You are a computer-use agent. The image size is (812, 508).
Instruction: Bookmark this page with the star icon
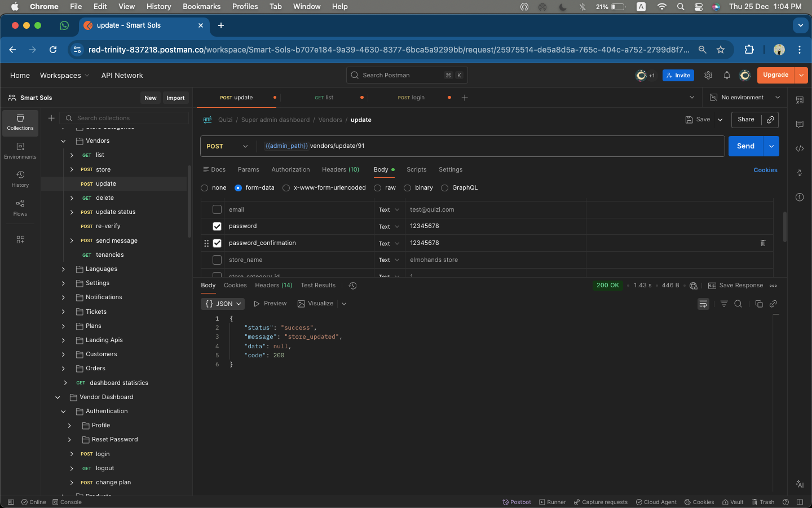pos(721,50)
